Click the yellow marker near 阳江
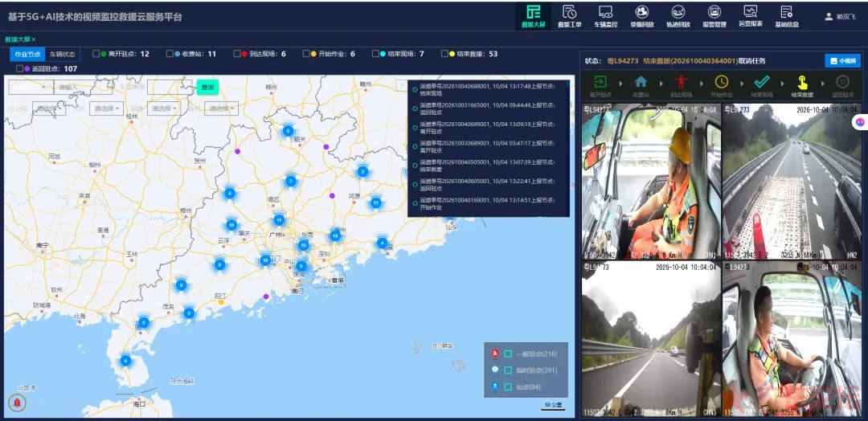 click(x=222, y=302)
